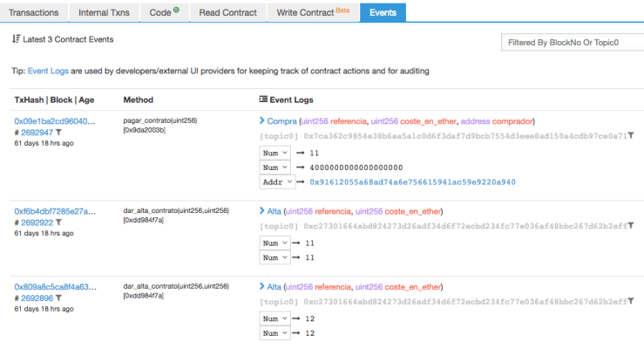Click filter icon beside block 2692896

58,298
